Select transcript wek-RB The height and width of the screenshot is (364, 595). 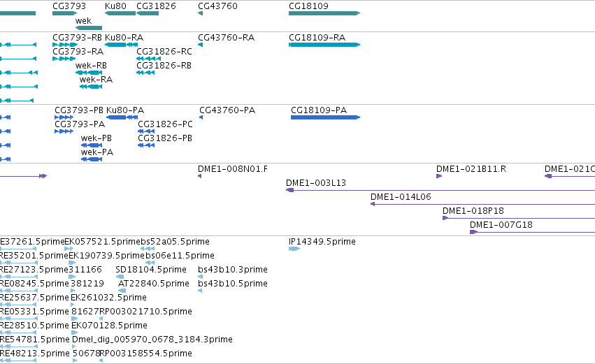click(91, 66)
